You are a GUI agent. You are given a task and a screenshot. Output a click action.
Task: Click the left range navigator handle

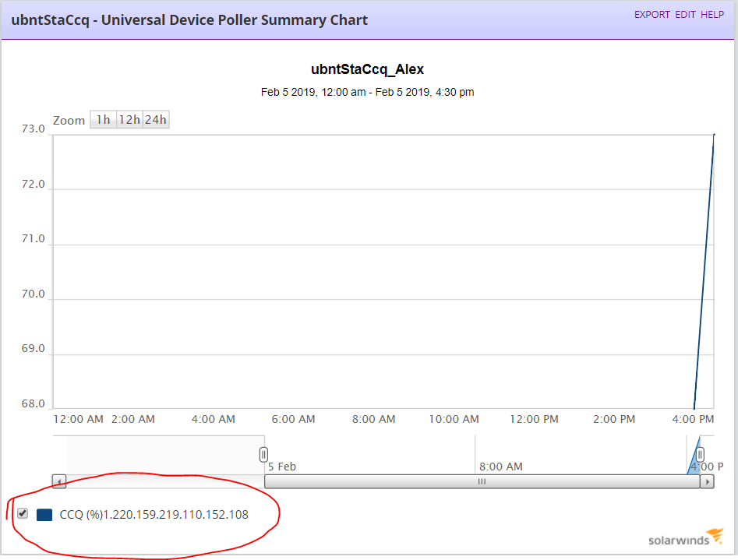pos(263,455)
